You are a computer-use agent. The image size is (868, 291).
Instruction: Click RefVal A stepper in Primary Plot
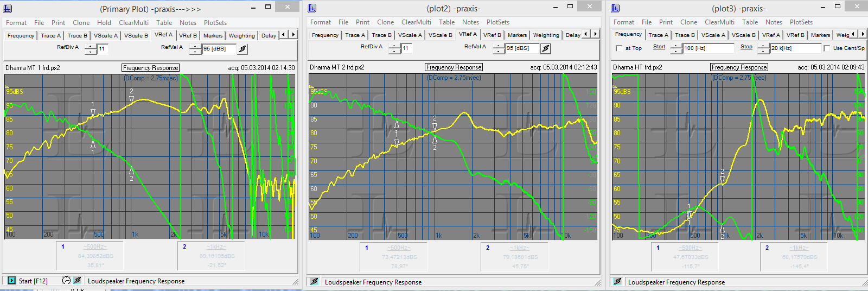coord(196,49)
